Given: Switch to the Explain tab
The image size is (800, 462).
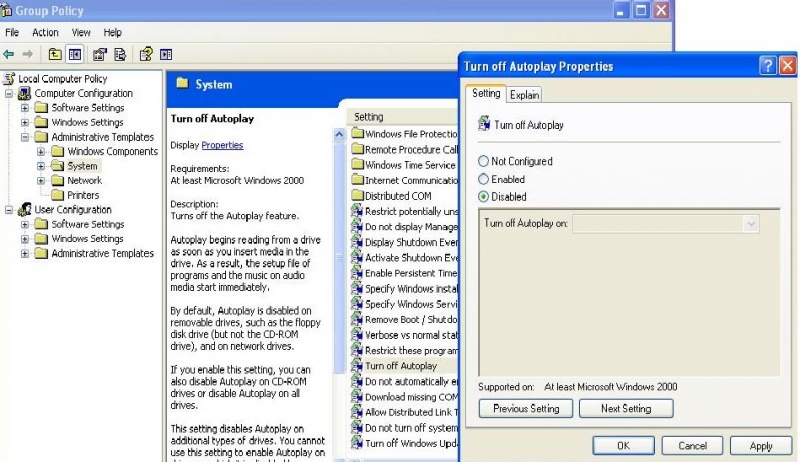Looking at the screenshot, I should [x=523, y=95].
